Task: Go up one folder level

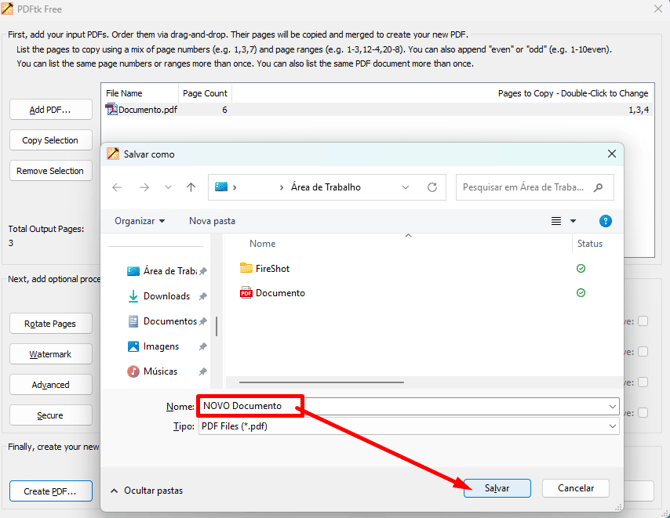Action: (191, 187)
